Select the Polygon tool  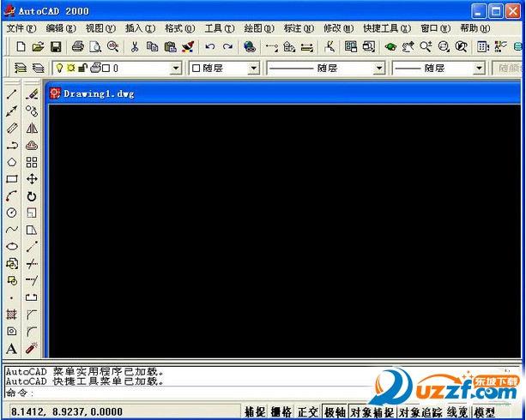12,162
